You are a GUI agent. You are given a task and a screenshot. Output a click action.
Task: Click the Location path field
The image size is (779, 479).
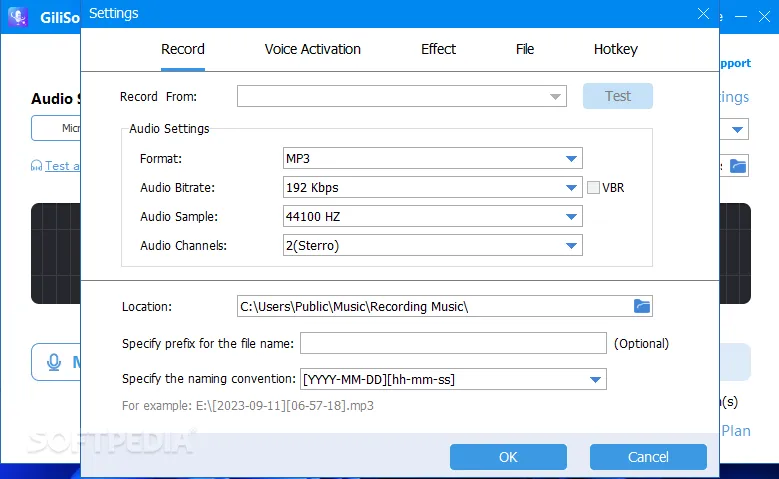[435, 307]
